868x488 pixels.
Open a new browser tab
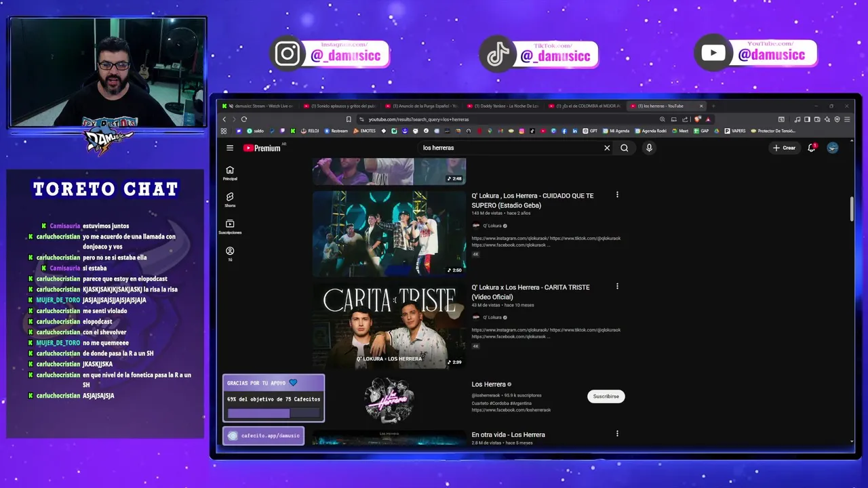click(x=713, y=106)
